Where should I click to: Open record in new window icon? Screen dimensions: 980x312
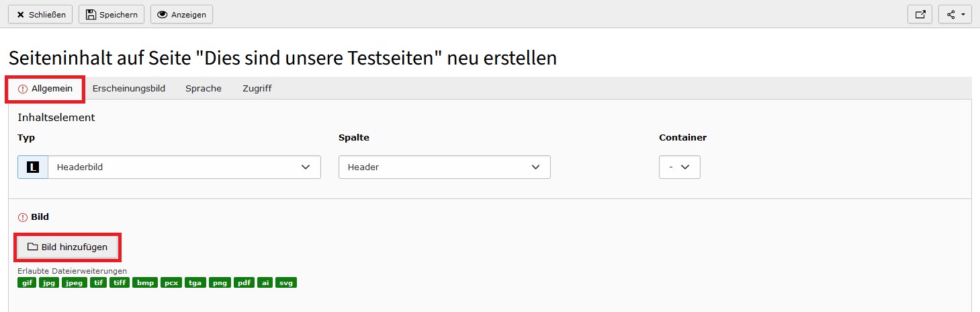coord(920,14)
